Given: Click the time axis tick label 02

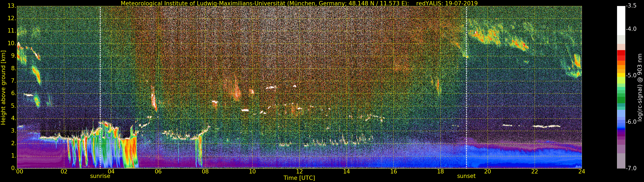Looking at the screenshot, I should 64,172.
